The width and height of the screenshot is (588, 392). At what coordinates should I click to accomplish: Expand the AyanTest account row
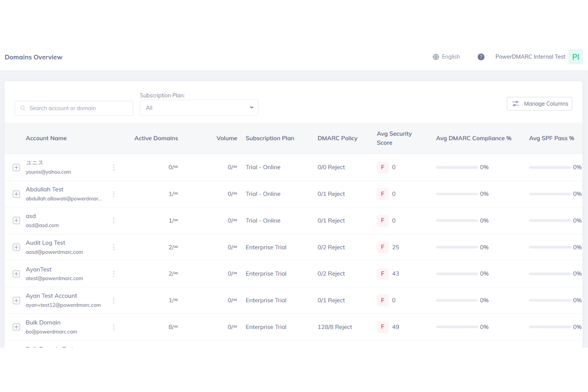point(16,274)
